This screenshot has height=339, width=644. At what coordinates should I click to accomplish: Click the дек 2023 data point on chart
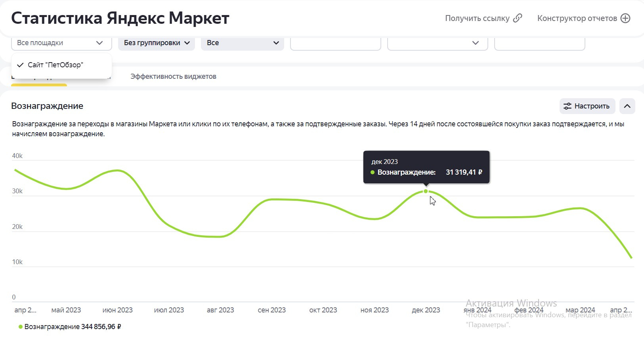tap(426, 191)
